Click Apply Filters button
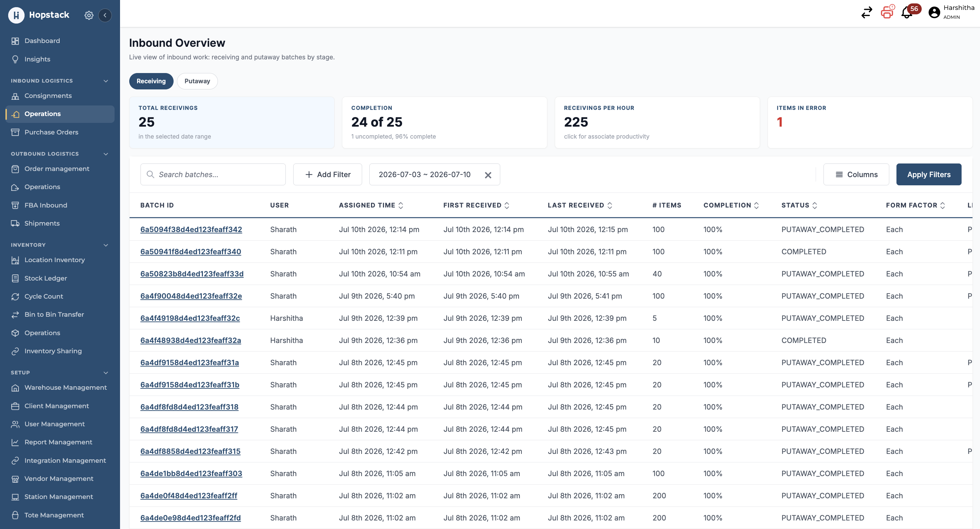Viewport: 980px width, 529px height. pyautogui.click(x=929, y=174)
